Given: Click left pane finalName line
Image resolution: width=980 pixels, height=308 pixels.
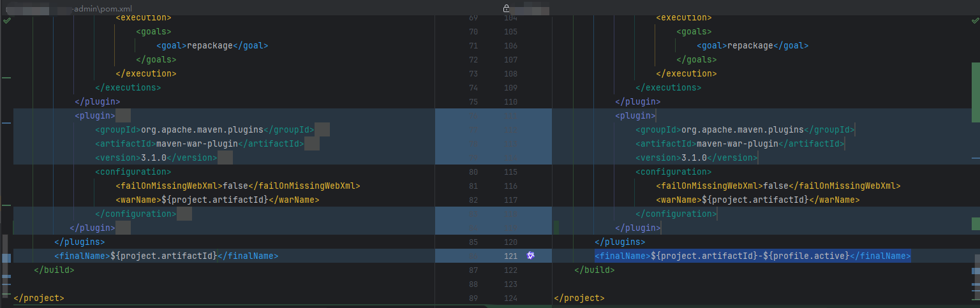Looking at the screenshot, I should tap(166, 256).
